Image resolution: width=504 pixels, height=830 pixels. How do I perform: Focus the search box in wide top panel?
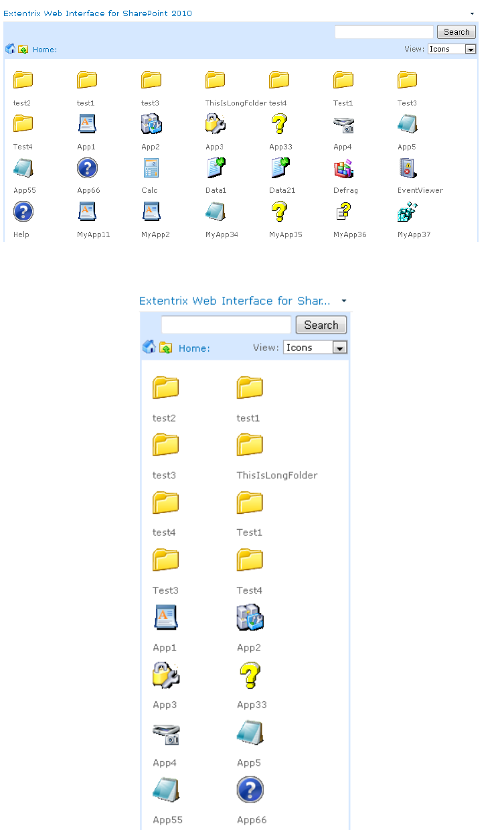point(384,31)
